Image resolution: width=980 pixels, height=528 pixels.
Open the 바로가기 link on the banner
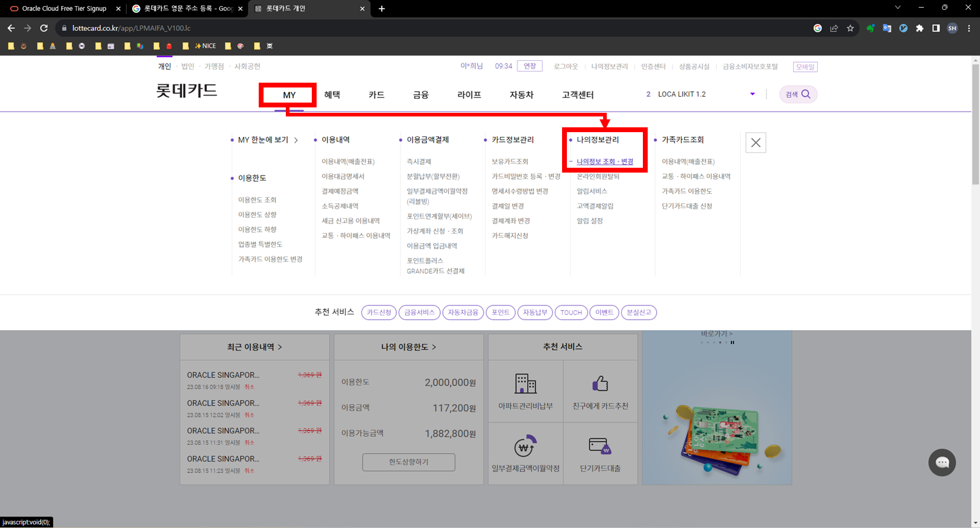716,334
